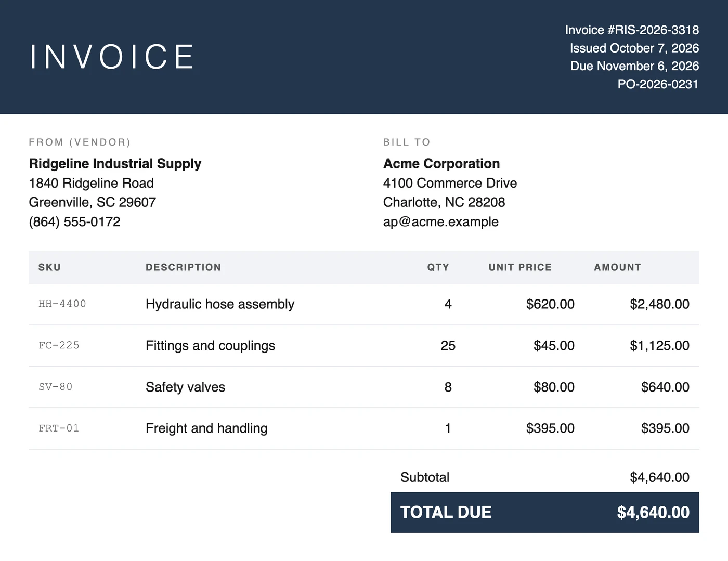The height and width of the screenshot is (561, 728).
Task: Click the QTY column header
Action: click(438, 267)
